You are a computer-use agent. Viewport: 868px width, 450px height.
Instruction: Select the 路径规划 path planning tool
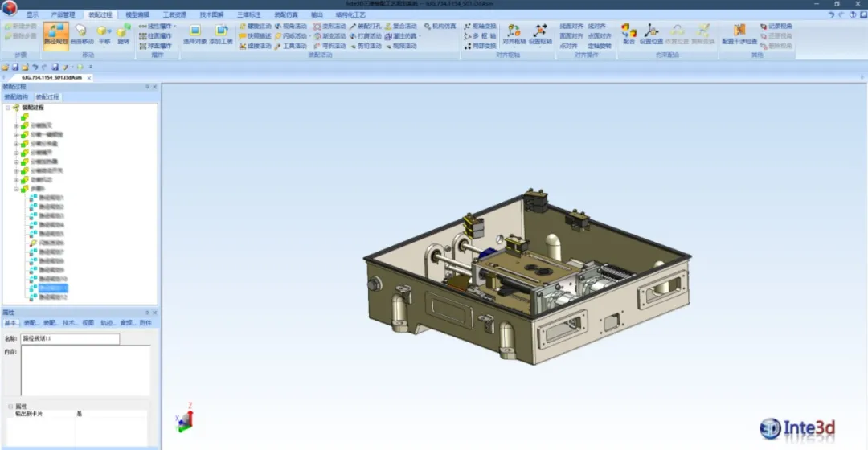55,34
